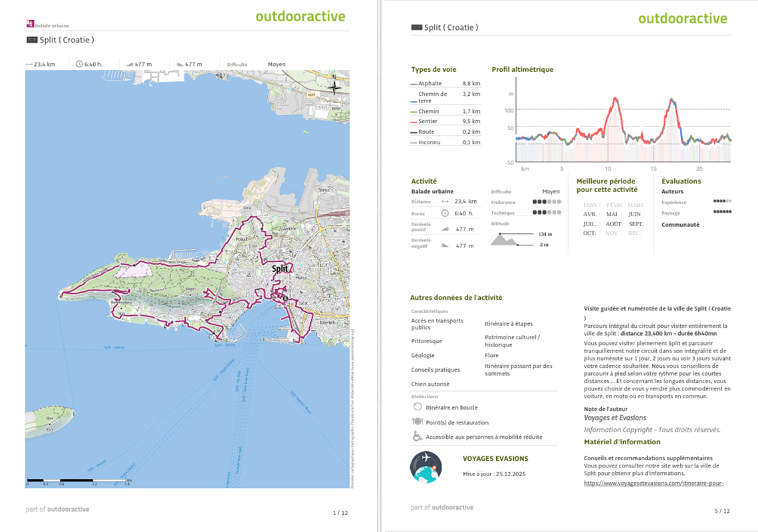This screenshot has height=532, width=758.
Task: Click the compass rose on the map
Action: coord(335,86)
